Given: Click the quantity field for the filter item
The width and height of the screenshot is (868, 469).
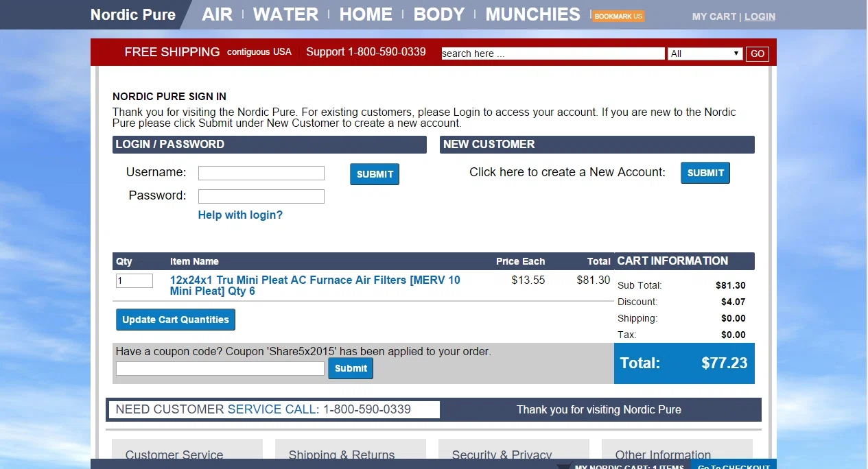Looking at the screenshot, I should point(134,280).
